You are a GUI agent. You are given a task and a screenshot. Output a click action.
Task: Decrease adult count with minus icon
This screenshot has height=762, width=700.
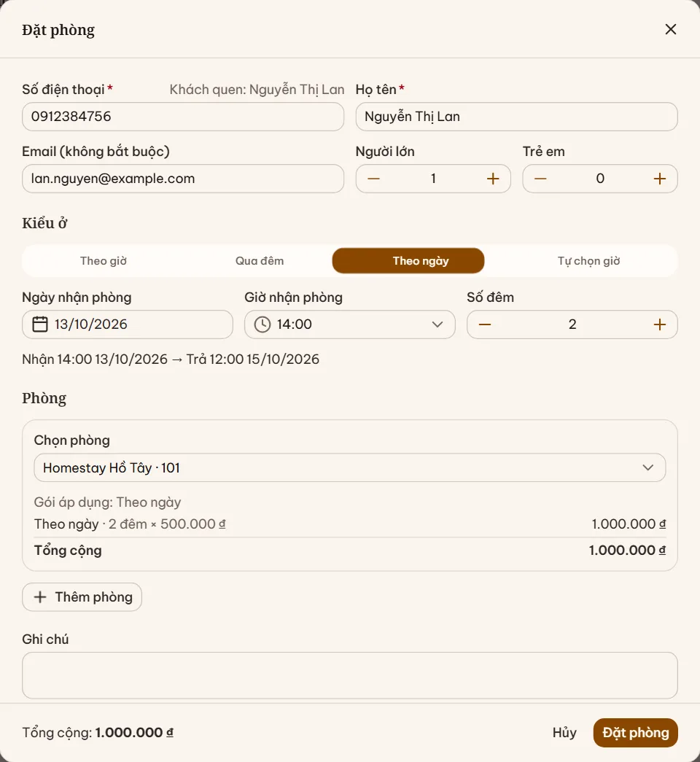tap(373, 179)
